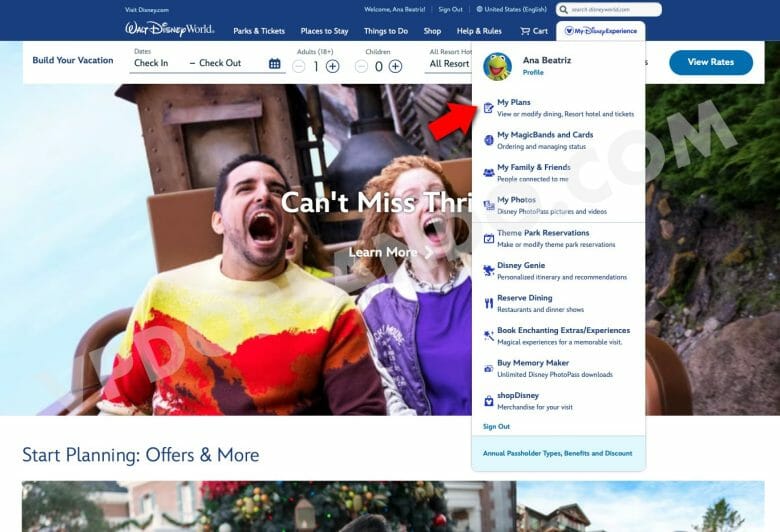Click the Memory Maker camera icon

pyautogui.click(x=488, y=369)
